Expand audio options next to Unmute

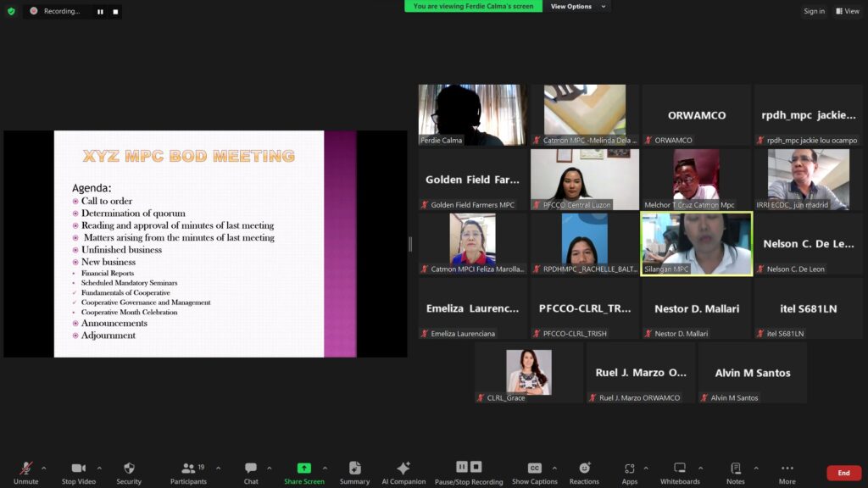[44, 469]
